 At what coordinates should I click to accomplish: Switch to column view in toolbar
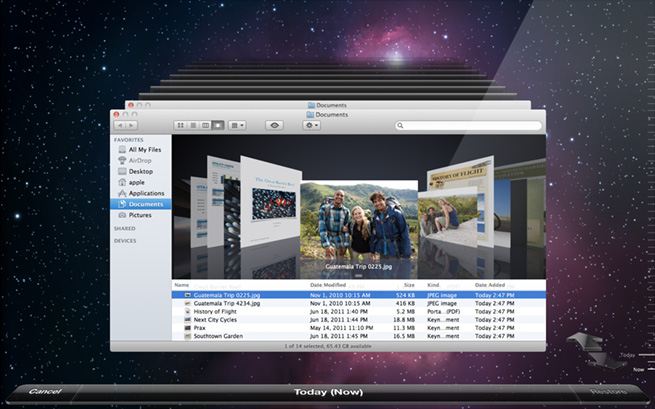click(x=206, y=125)
